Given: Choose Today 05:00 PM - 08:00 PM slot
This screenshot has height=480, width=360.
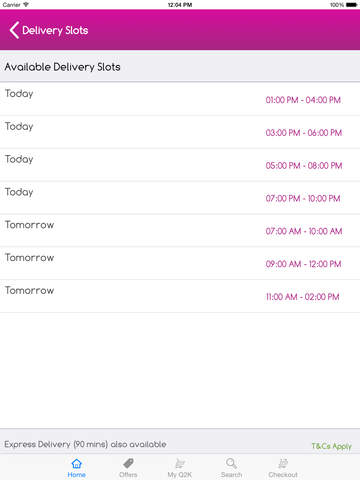Looking at the screenshot, I should coord(180,165).
